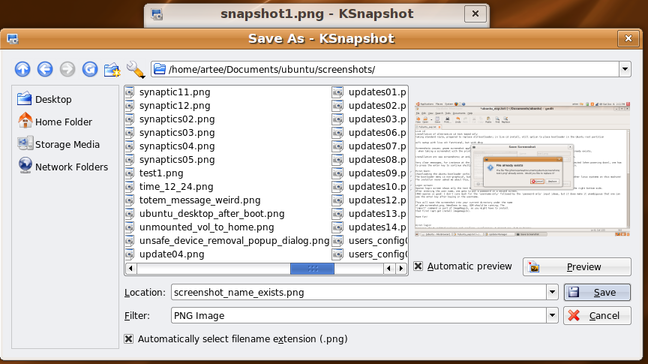
Task: Click the Preview button
Action: point(577,267)
